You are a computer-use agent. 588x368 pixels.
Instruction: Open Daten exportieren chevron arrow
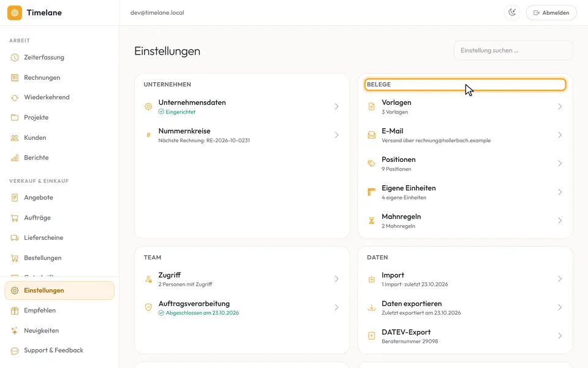coord(560,307)
